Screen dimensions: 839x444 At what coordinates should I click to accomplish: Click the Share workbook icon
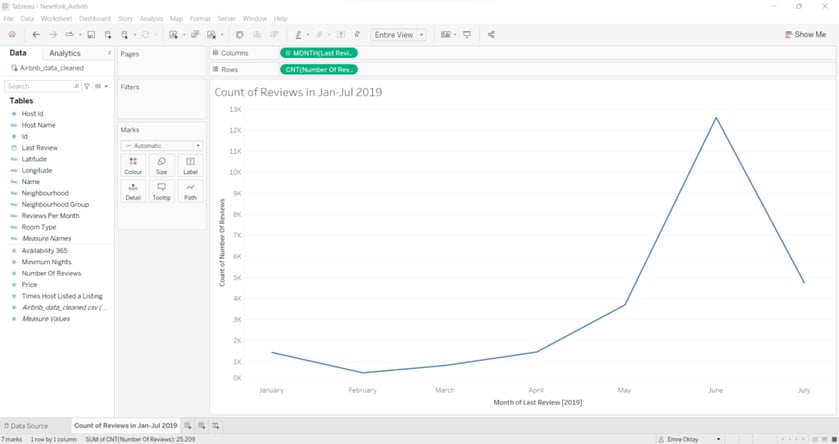click(x=491, y=35)
